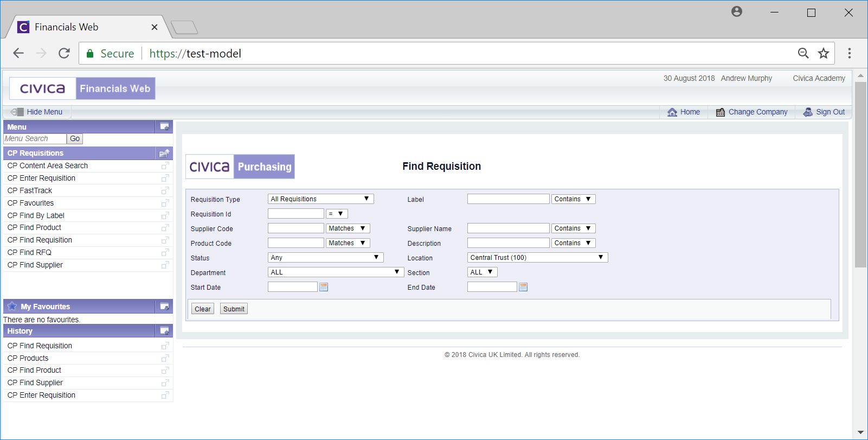Go back to the previous page
This screenshot has height=440, width=868.
coord(18,53)
